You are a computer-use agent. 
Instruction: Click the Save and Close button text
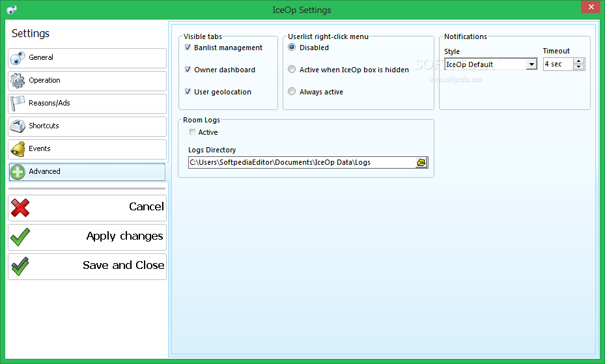(x=124, y=265)
